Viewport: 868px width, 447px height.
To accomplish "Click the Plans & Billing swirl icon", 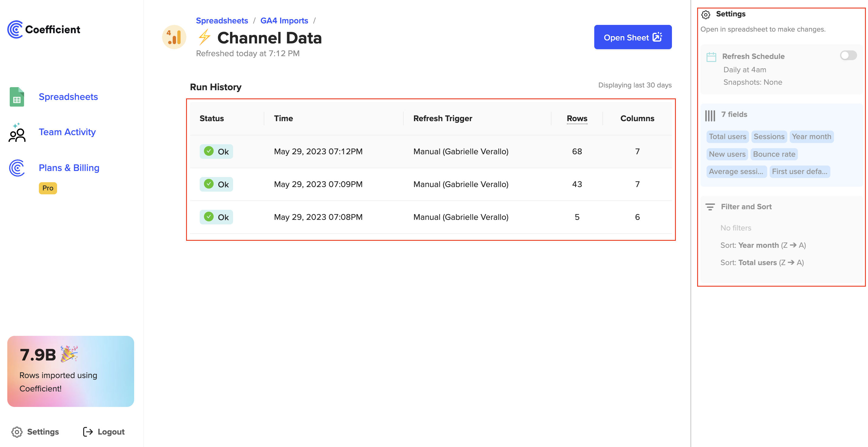I will (x=17, y=168).
